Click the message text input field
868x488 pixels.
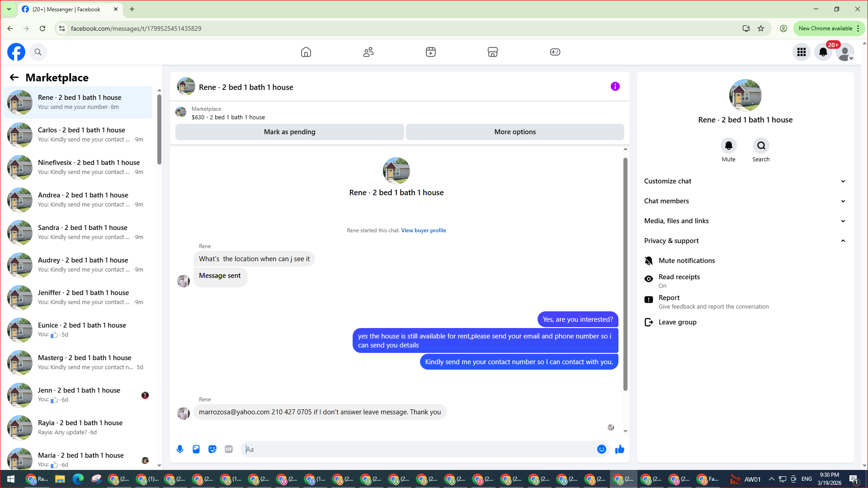420,449
